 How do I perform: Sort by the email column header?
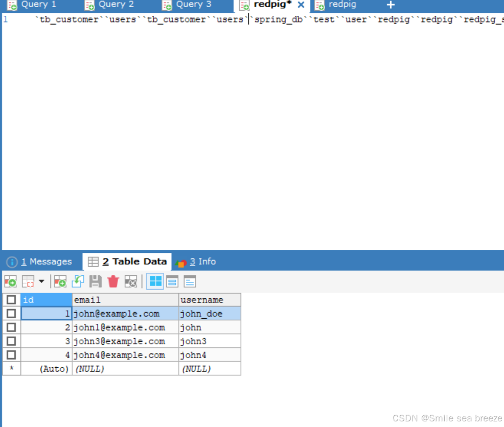125,300
